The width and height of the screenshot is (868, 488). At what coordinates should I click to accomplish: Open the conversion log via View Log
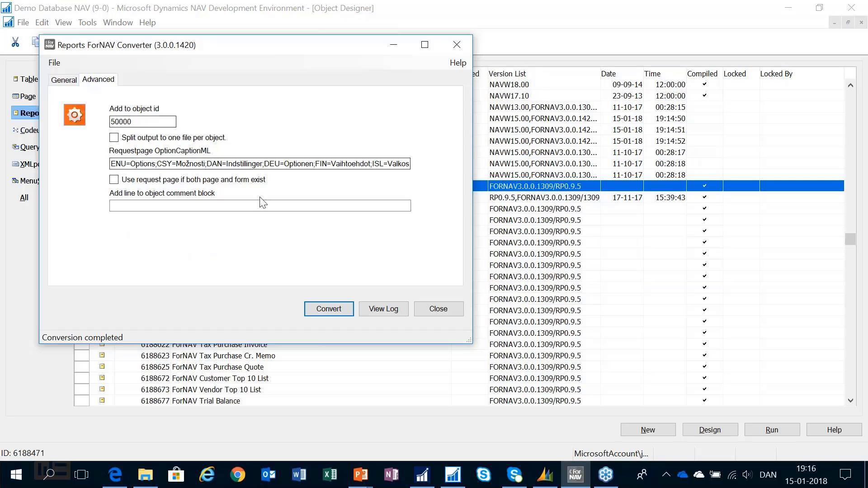point(383,309)
